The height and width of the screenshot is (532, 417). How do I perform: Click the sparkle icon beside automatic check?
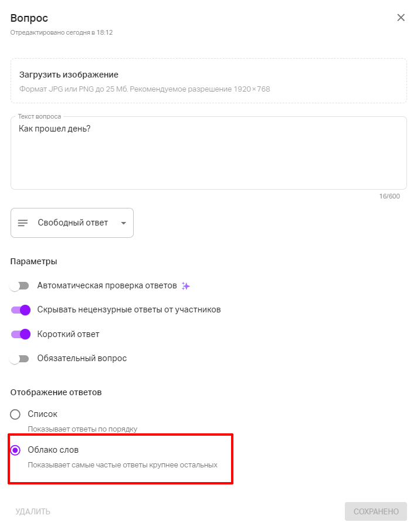pos(185,286)
